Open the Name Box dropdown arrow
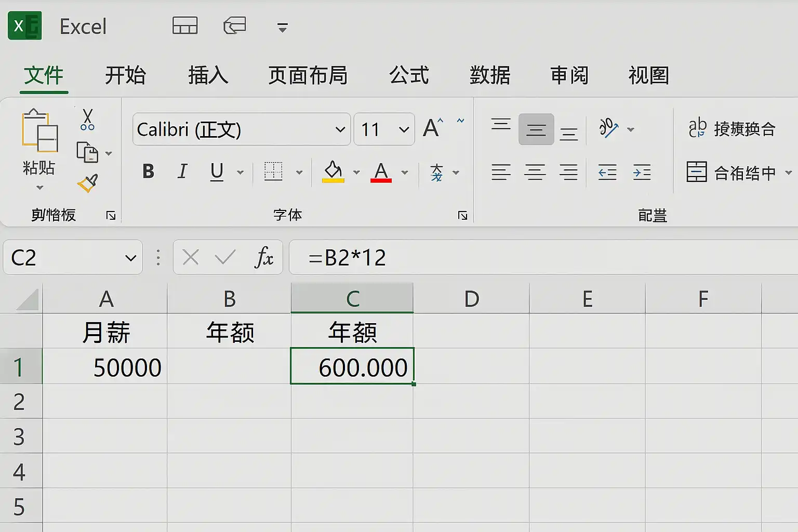Screen dimensions: 798x532 (130, 258)
